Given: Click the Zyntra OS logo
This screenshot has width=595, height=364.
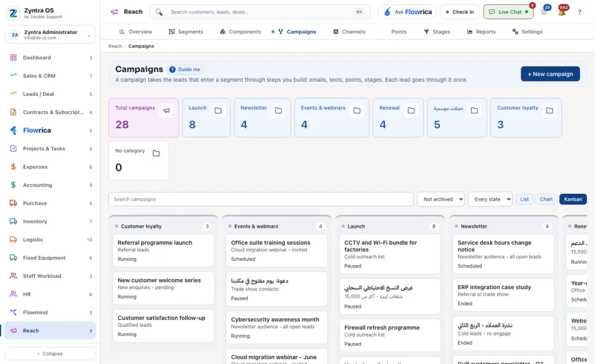Looking at the screenshot, I should click(x=13, y=13).
